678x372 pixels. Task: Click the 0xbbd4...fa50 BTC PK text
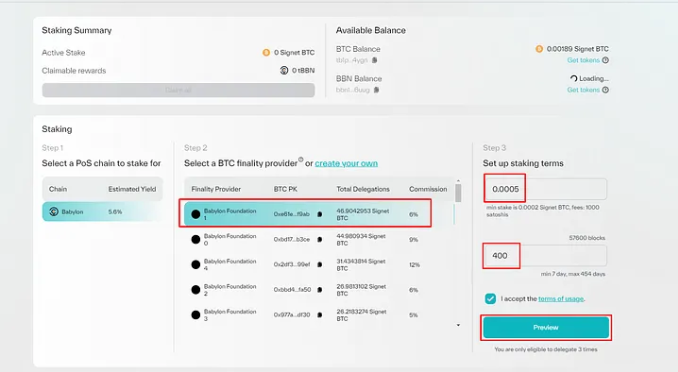tap(292, 289)
